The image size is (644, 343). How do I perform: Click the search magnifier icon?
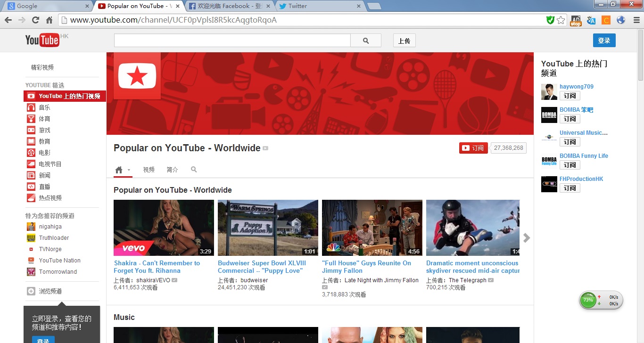pos(366,41)
